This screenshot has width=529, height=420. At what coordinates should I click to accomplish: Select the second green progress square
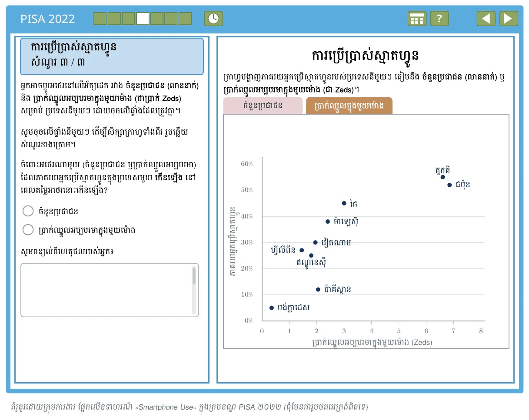pos(114,19)
